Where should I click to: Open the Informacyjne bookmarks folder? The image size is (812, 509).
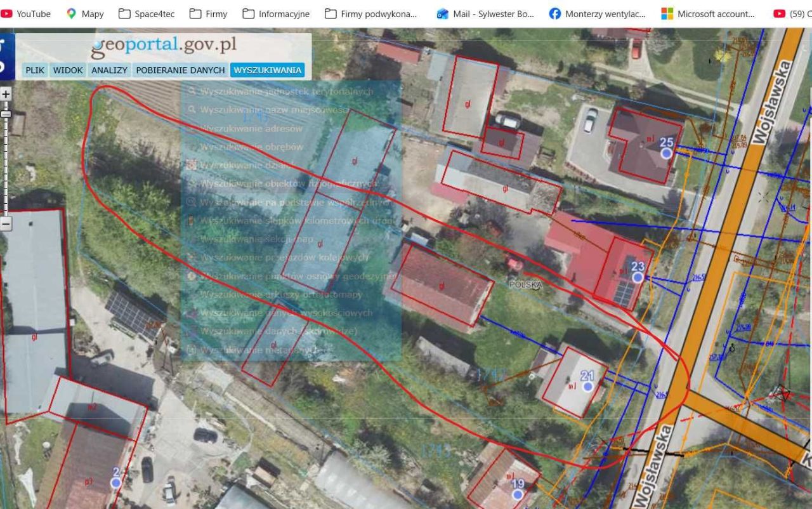[276, 13]
